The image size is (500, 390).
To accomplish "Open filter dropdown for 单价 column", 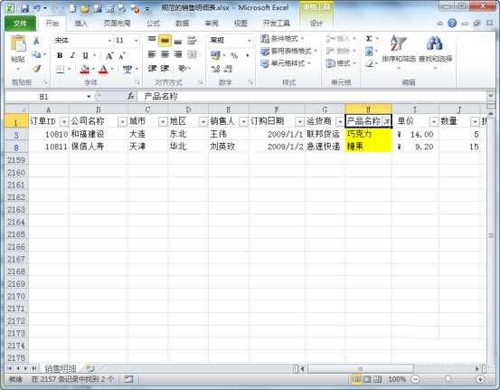I will [433, 122].
